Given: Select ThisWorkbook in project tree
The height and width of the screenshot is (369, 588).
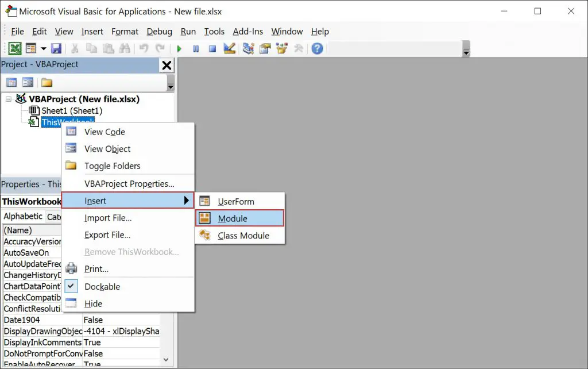Looking at the screenshot, I should click(68, 122).
